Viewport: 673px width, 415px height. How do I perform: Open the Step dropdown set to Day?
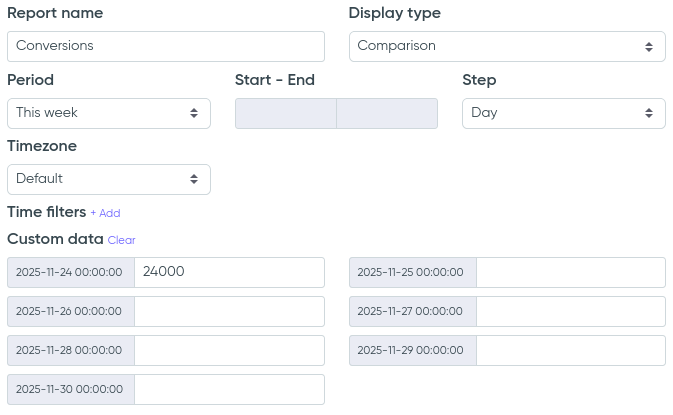pos(563,113)
